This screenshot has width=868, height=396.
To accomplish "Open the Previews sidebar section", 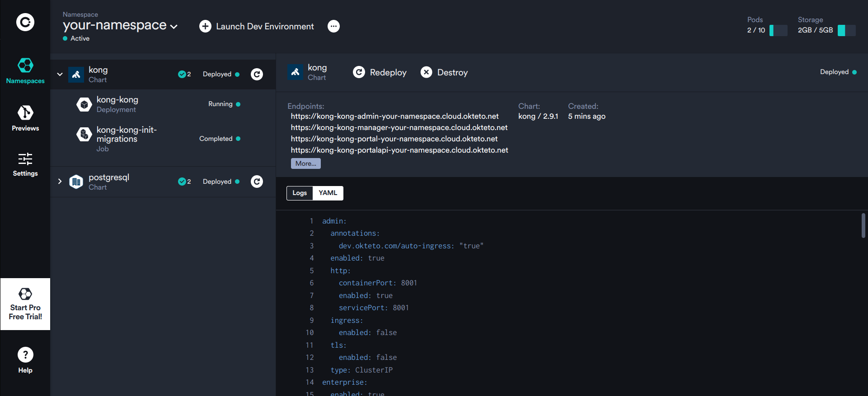I will 25,118.
